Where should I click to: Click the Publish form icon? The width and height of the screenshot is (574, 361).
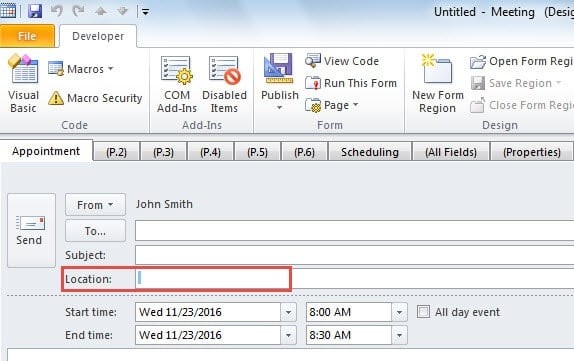click(279, 68)
